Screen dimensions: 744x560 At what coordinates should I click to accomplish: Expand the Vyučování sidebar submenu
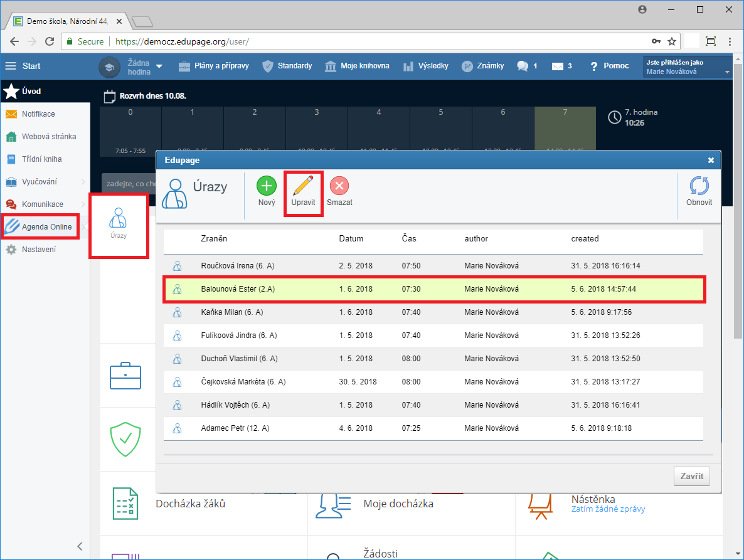point(83,182)
